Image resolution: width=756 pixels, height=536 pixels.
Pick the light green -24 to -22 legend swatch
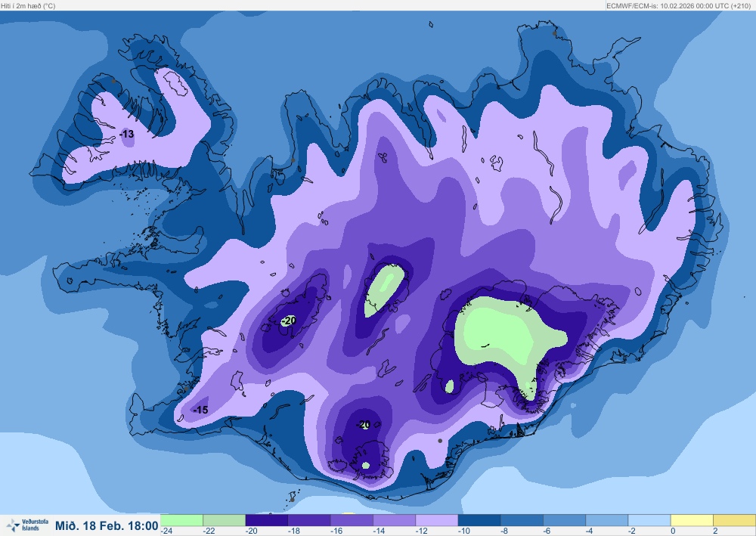tap(181, 521)
